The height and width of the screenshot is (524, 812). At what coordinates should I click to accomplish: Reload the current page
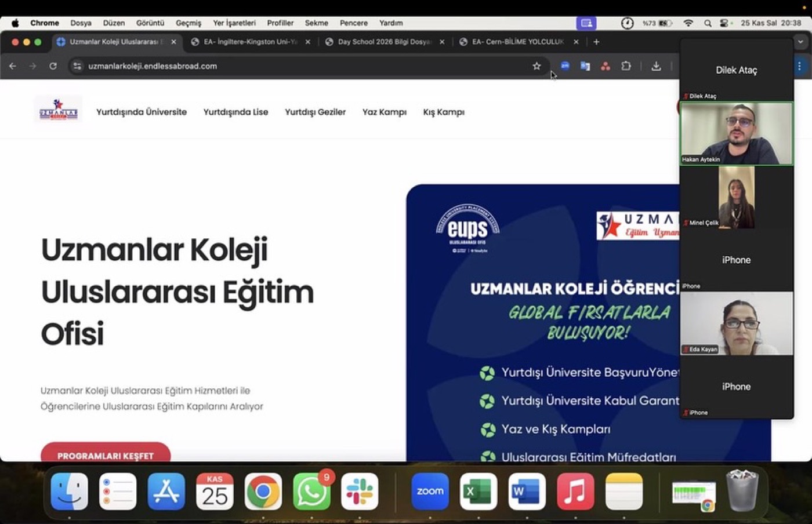tap(53, 66)
